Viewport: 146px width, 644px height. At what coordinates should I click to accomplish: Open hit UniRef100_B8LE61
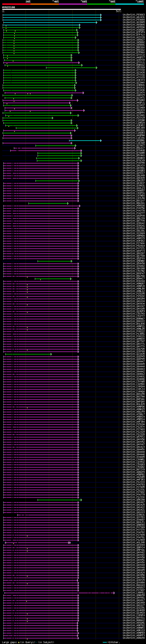point(134,203)
